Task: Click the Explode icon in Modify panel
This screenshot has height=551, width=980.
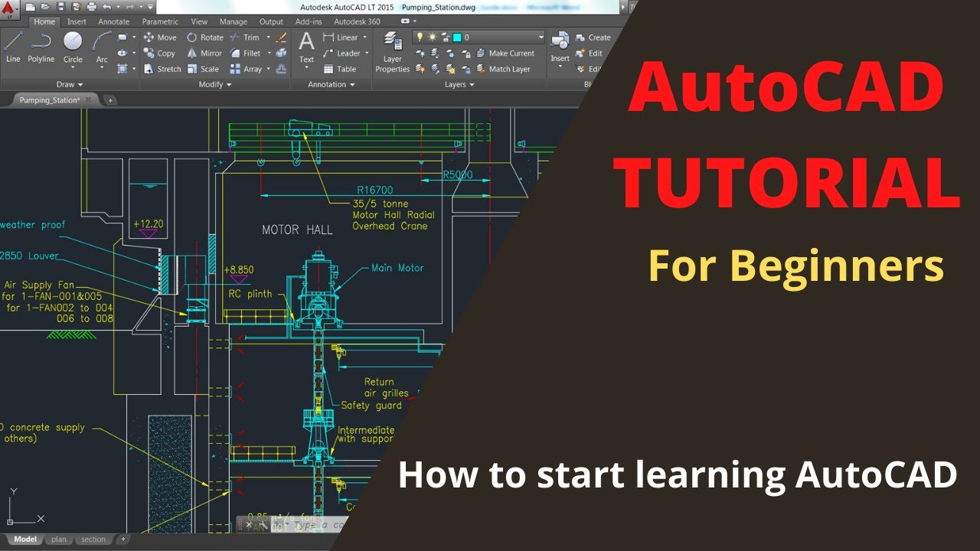Action: click(x=281, y=54)
